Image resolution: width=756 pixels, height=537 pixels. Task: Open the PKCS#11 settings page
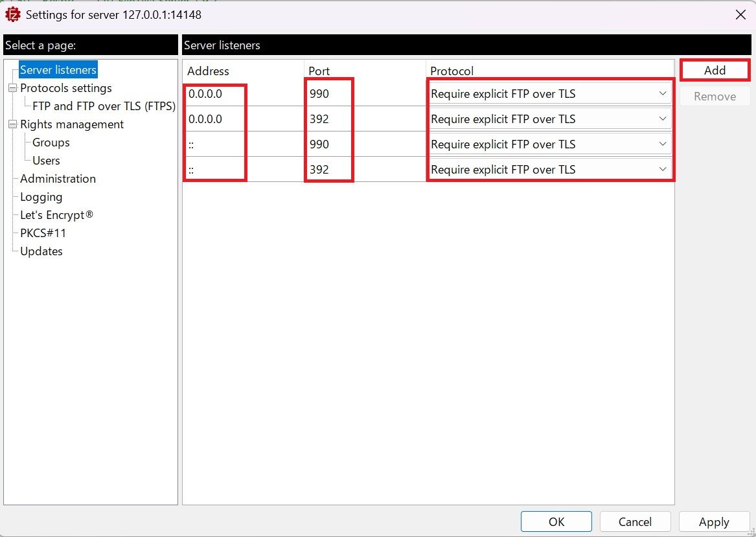point(42,233)
